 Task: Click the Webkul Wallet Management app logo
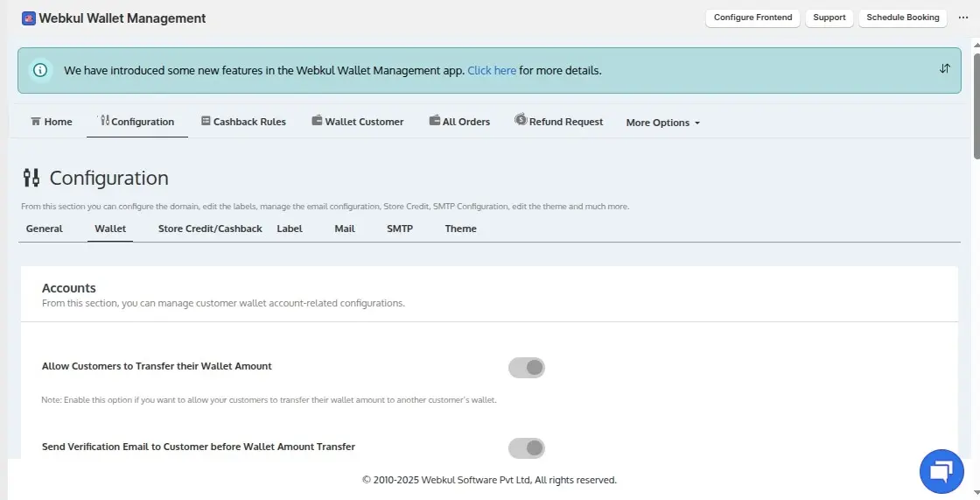click(29, 18)
